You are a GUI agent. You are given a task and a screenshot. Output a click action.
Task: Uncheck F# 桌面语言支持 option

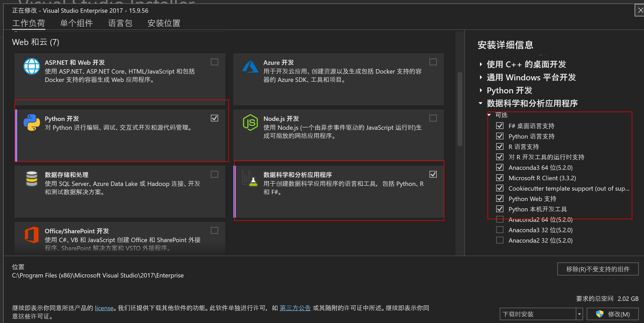coord(500,126)
